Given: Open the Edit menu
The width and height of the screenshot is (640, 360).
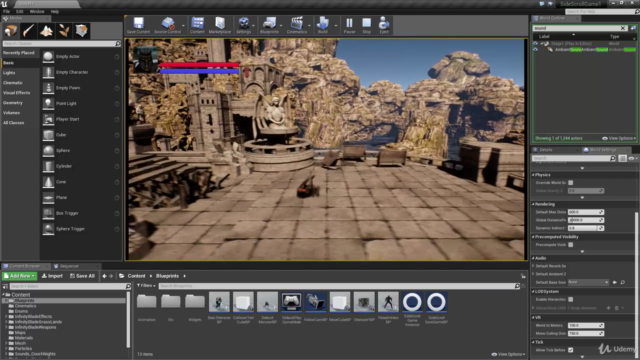Looking at the screenshot, I should coord(20,11).
